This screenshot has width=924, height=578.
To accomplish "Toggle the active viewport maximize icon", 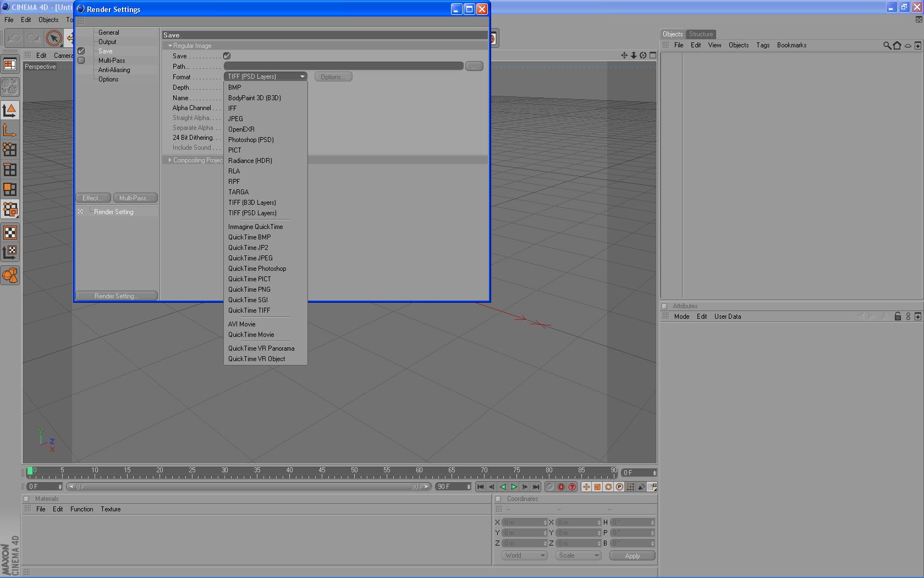I will 653,55.
